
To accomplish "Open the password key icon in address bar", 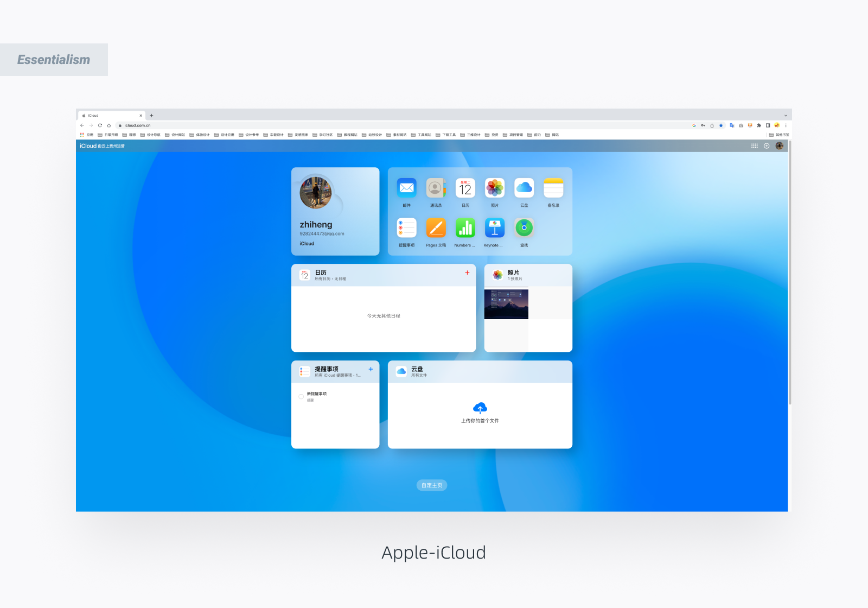I will pos(703,125).
